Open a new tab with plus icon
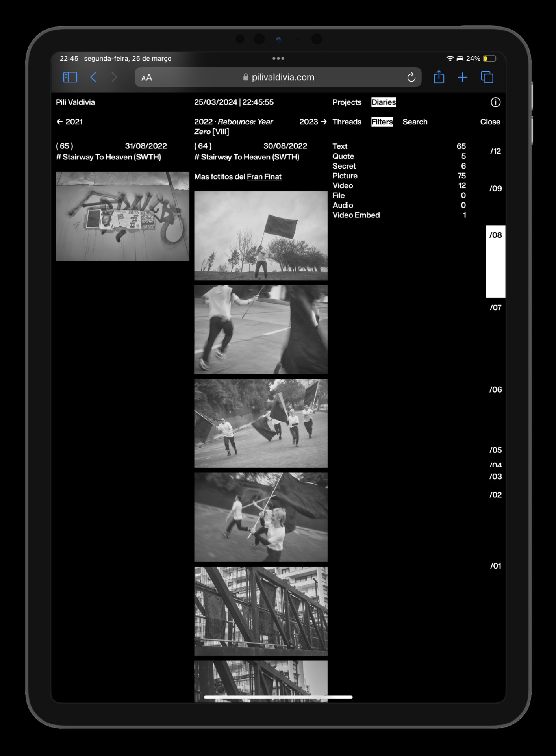This screenshot has height=756, width=556. [x=463, y=77]
